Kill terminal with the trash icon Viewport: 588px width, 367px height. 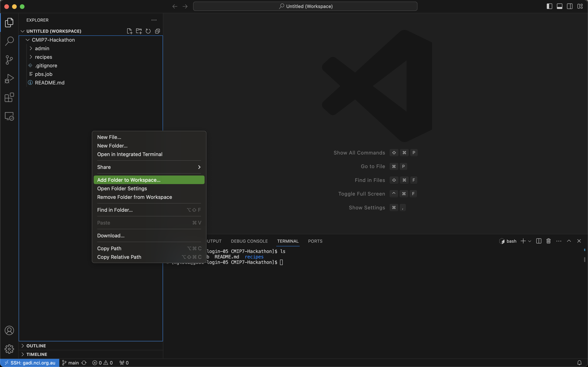pos(549,241)
